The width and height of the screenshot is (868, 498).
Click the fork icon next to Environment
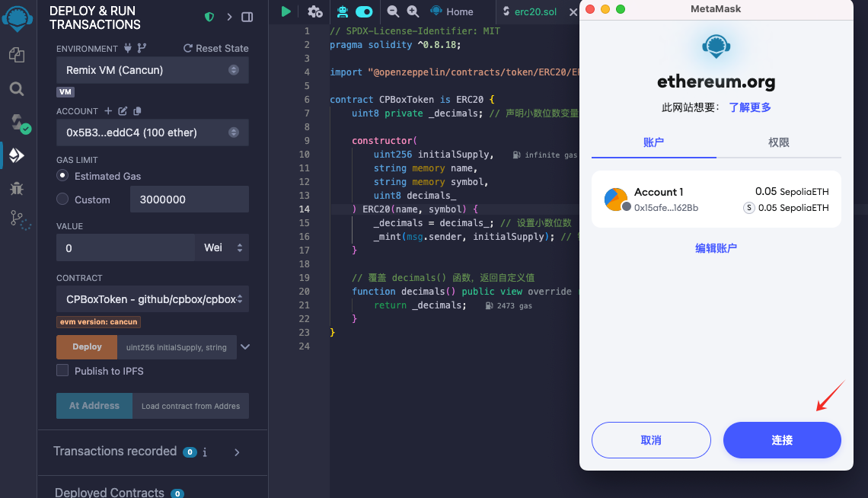coord(142,48)
